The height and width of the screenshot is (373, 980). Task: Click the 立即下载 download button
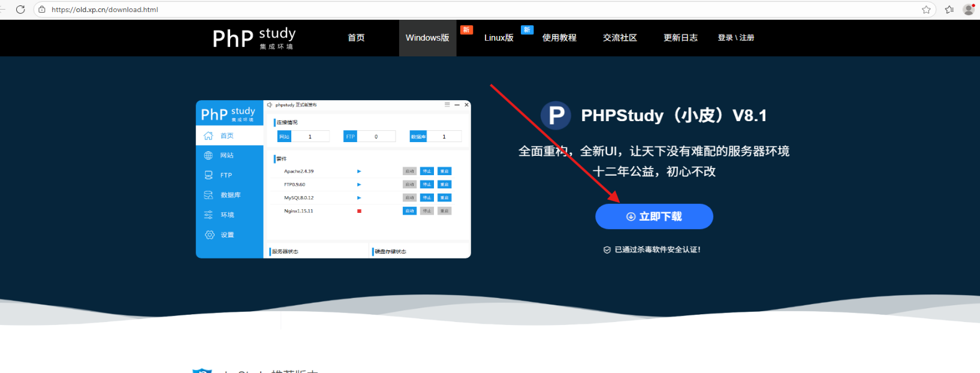(654, 216)
